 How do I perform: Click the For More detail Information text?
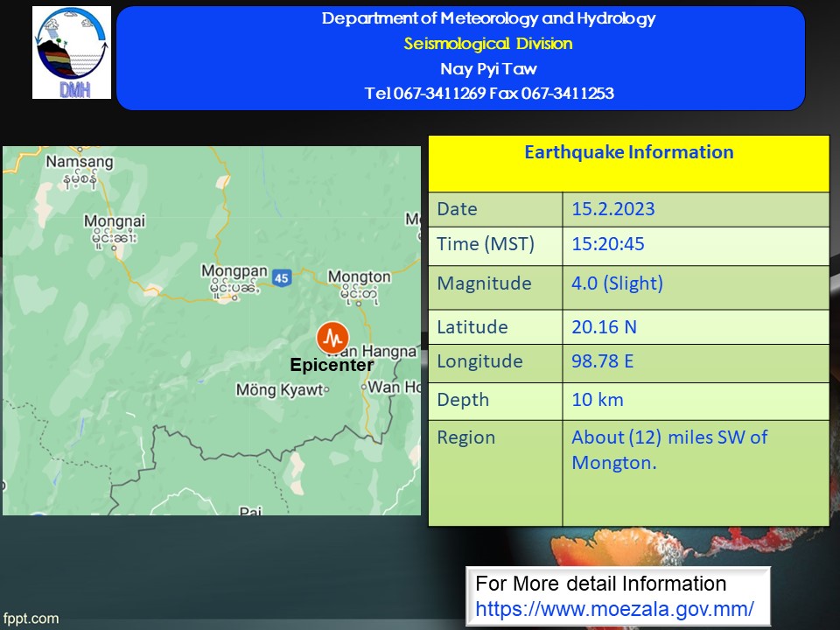(x=600, y=584)
